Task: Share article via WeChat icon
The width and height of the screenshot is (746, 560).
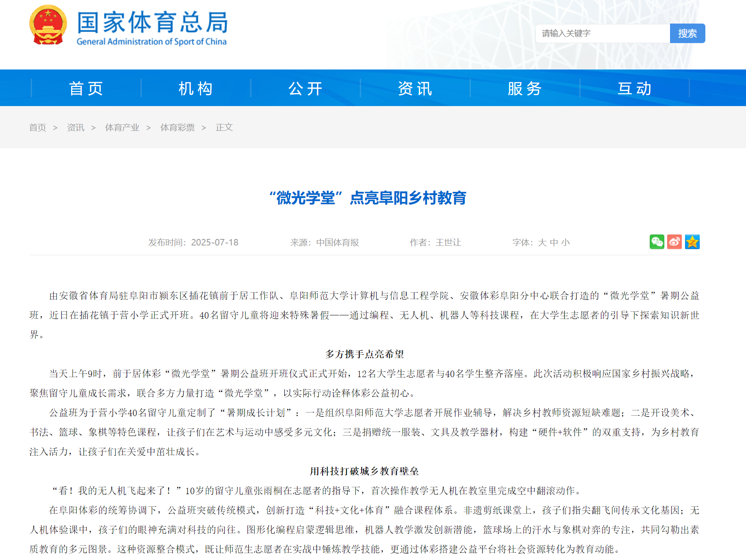Action: tap(657, 242)
